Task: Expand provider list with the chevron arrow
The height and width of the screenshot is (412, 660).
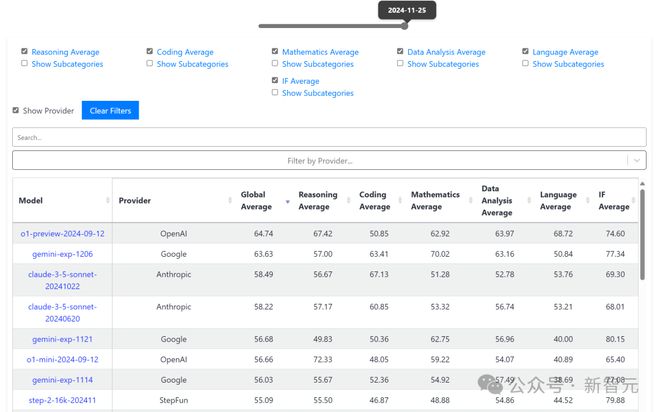Action: 636,160
